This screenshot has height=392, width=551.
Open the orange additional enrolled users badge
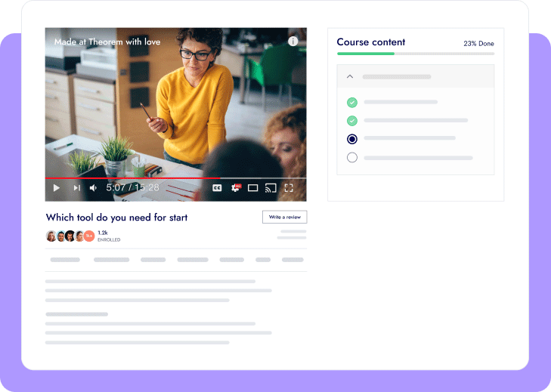click(x=89, y=236)
